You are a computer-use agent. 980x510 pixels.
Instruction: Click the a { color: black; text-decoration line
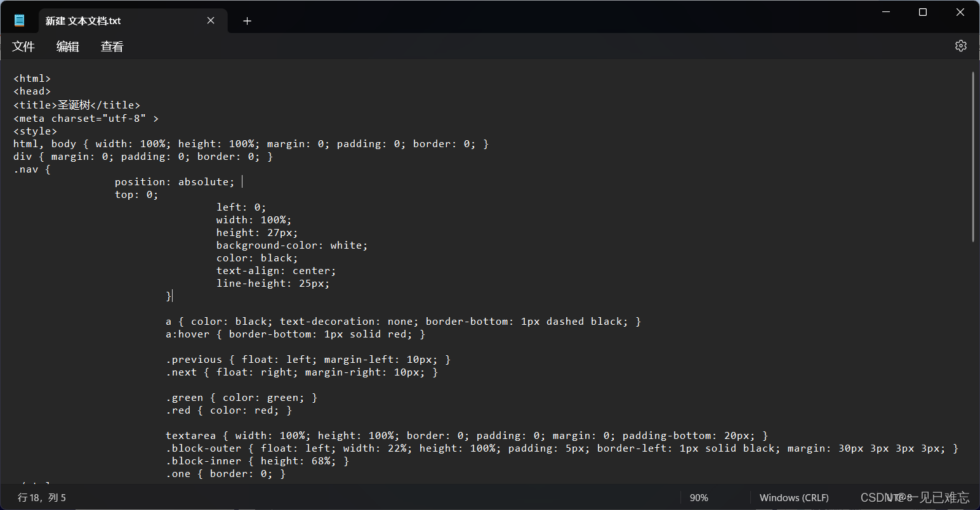[403, 322]
